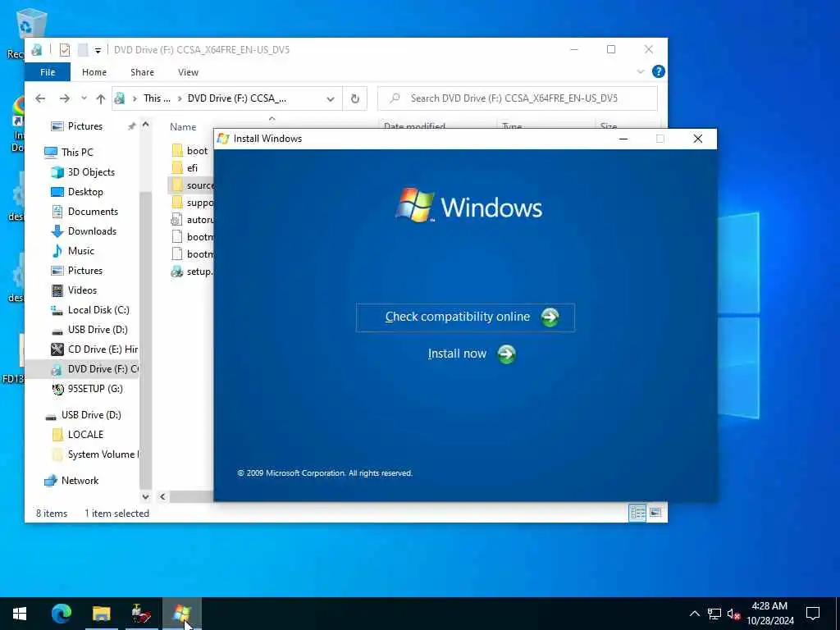The height and width of the screenshot is (630, 840).
Task: Go back in File Explorer
Action: (40, 98)
